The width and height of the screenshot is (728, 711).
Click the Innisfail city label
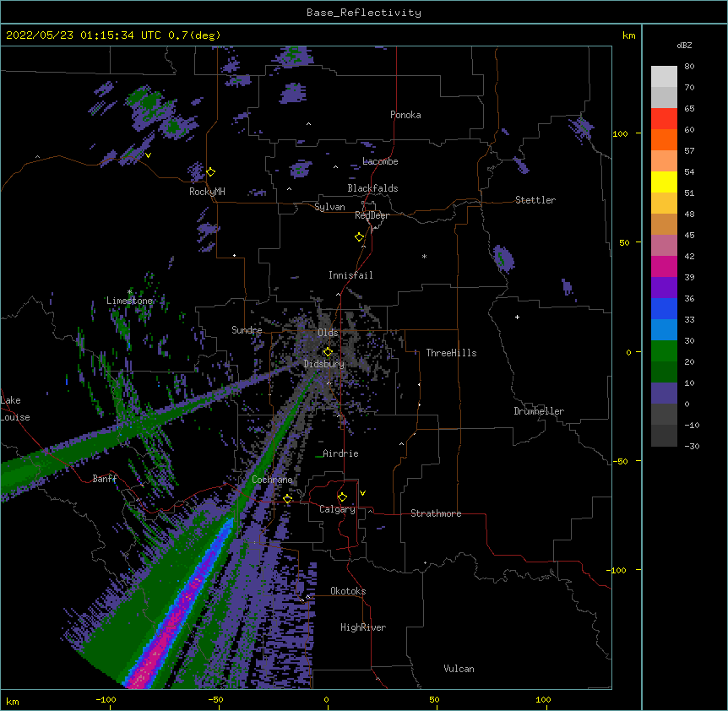(350, 275)
